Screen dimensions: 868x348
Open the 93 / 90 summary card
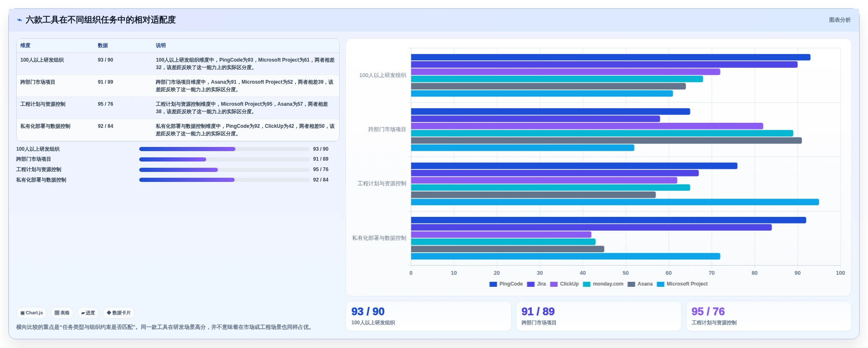pos(428,316)
